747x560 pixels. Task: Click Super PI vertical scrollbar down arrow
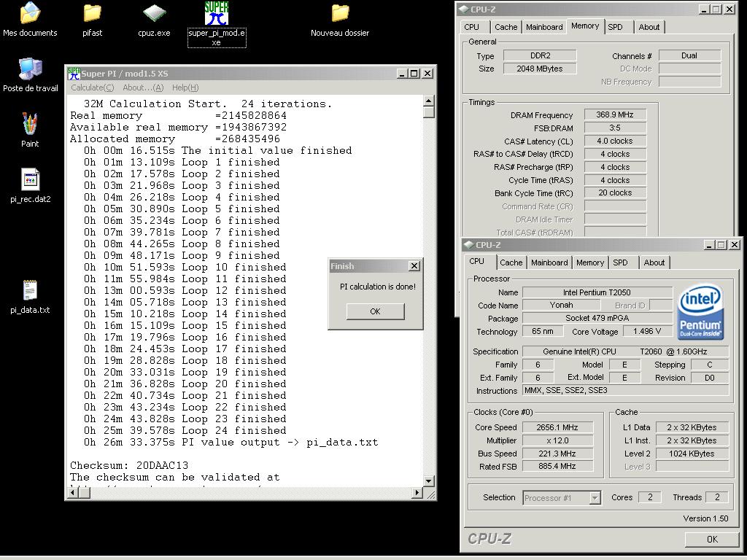(x=428, y=481)
